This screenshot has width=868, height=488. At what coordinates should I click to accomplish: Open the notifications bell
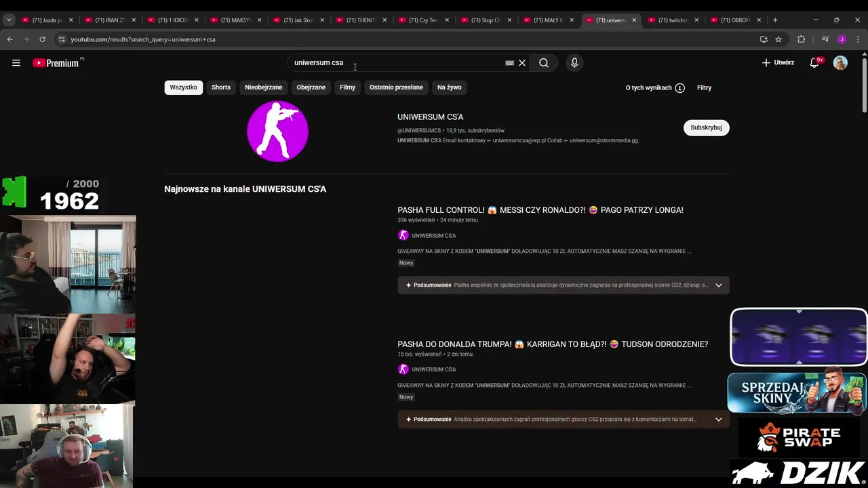814,63
